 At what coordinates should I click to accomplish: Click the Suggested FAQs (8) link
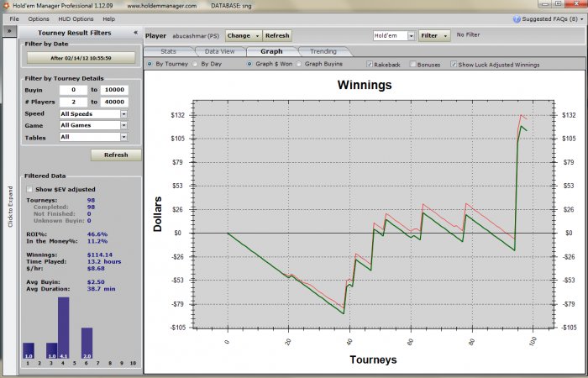pyautogui.click(x=549, y=18)
